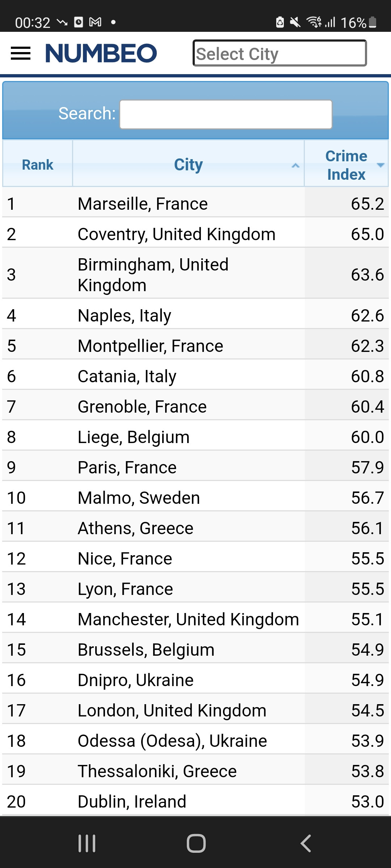
Task: Open the recent apps navigation icon
Action: [x=87, y=843]
